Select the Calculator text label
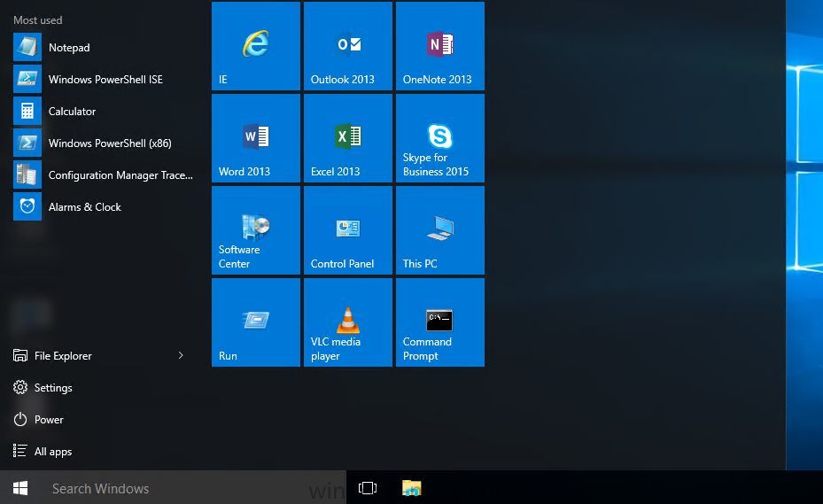 tap(72, 112)
